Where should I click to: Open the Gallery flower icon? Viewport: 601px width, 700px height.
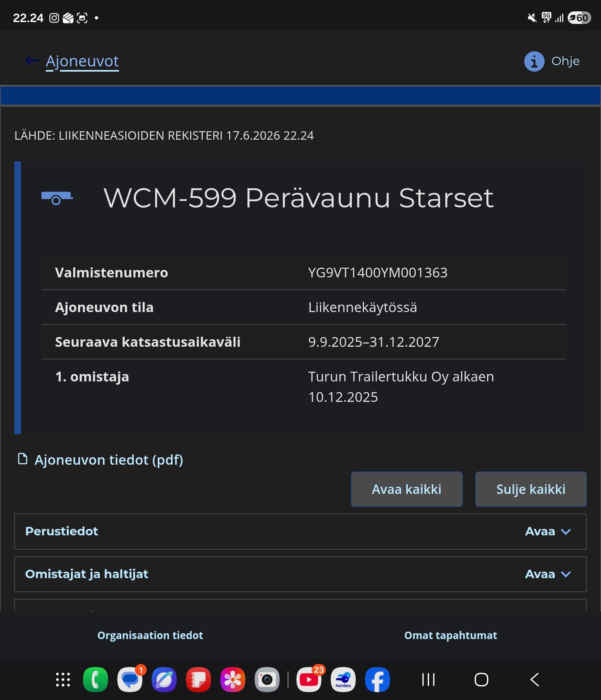coord(232,680)
